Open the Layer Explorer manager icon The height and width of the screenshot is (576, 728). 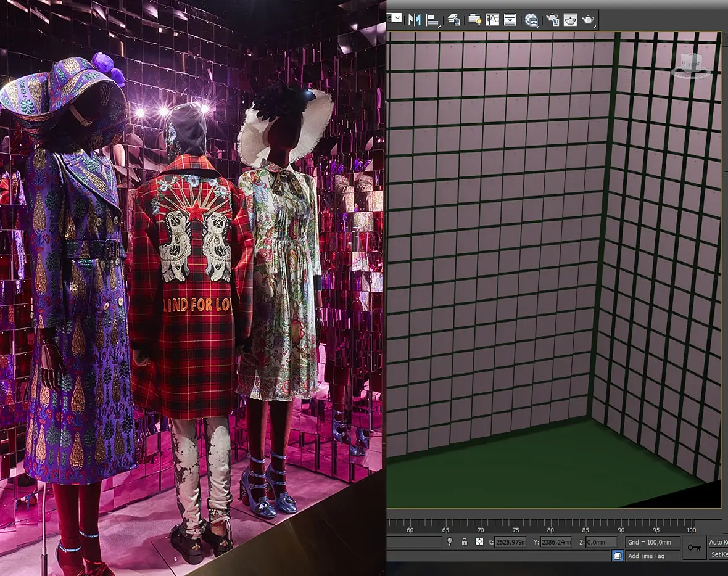pos(453,20)
